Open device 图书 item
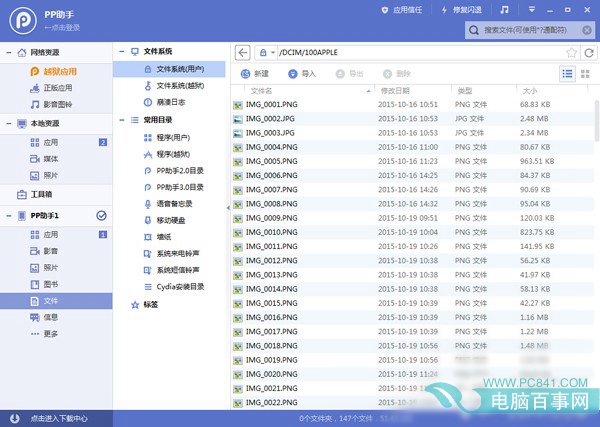This screenshot has height=427, width=600. coord(56,284)
